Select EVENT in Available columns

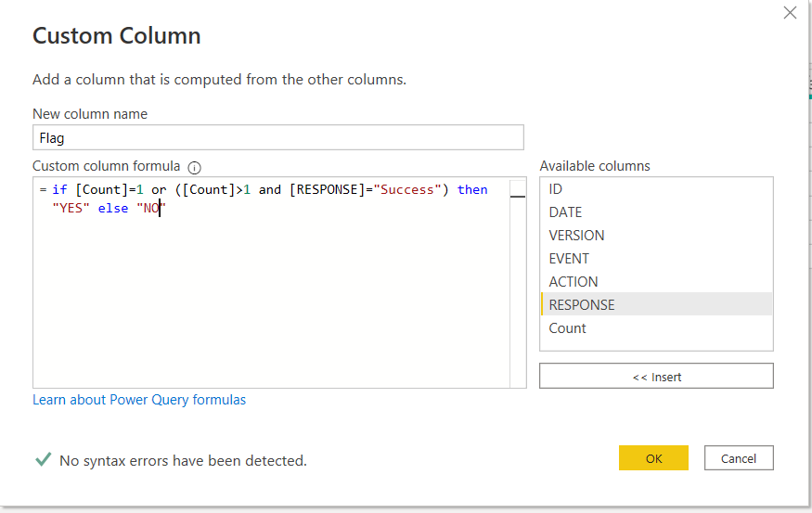[656, 258]
